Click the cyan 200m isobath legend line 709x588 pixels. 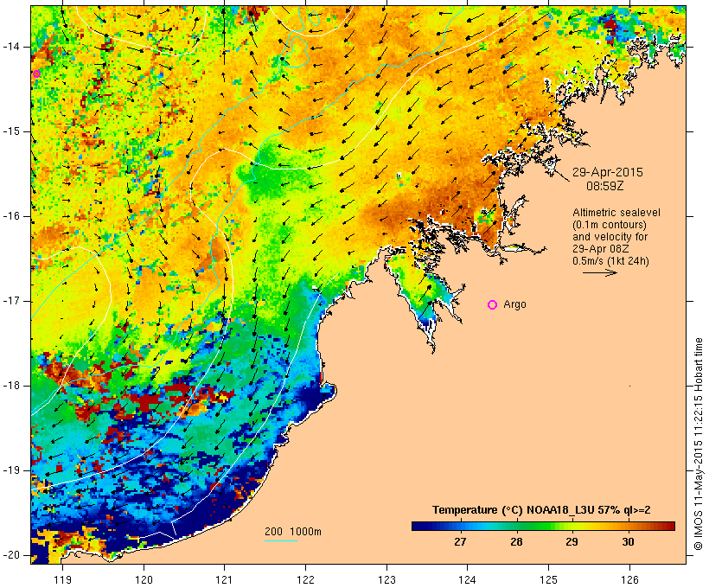click(280, 540)
